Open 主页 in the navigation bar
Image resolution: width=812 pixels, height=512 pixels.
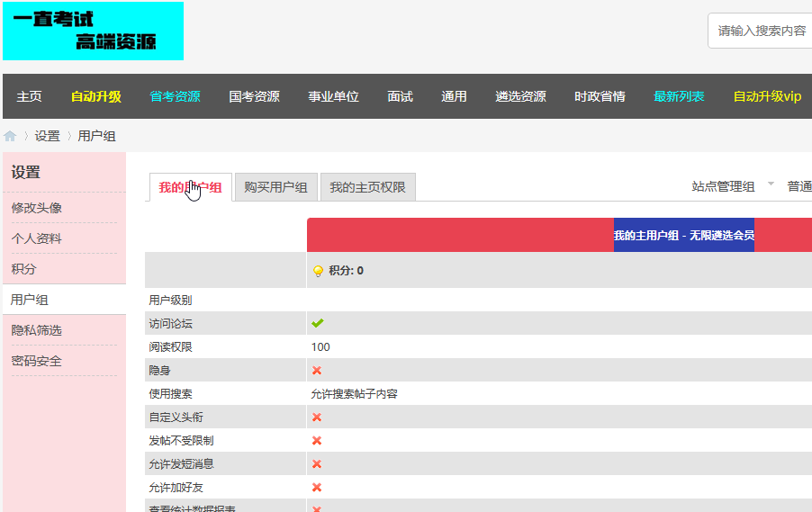click(29, 96)
